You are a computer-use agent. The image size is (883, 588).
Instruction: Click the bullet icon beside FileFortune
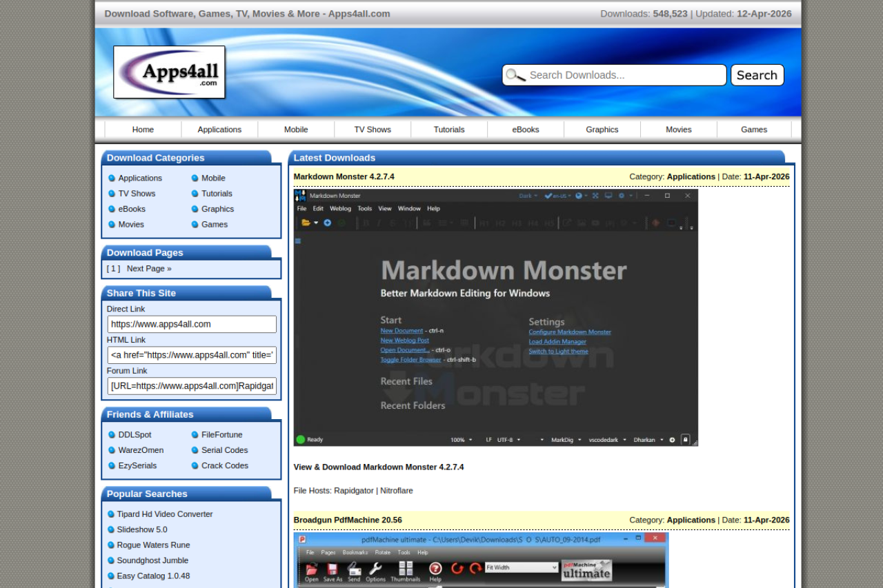point(195,435)
